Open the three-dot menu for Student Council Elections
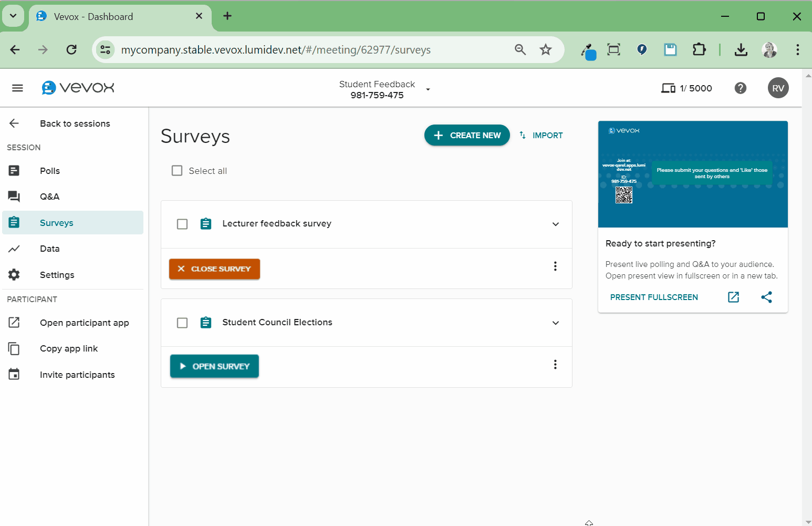812x526 pixels. coord(555,364)
